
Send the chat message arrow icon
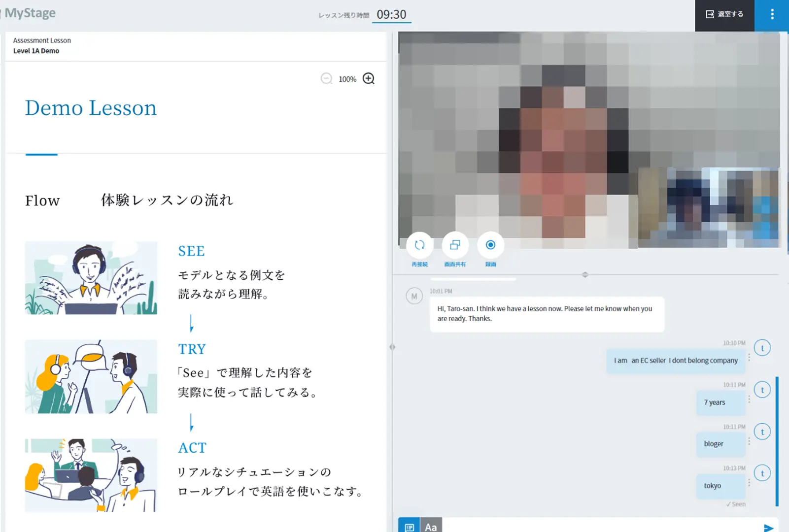click(768, 528)
